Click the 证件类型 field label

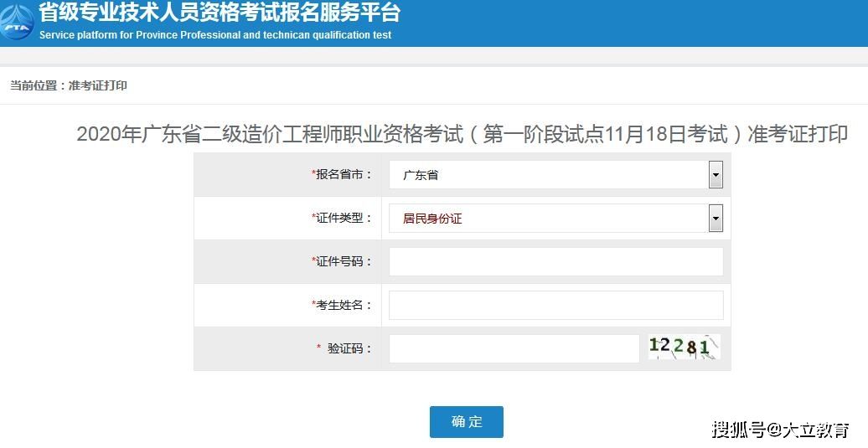(343, 218)
